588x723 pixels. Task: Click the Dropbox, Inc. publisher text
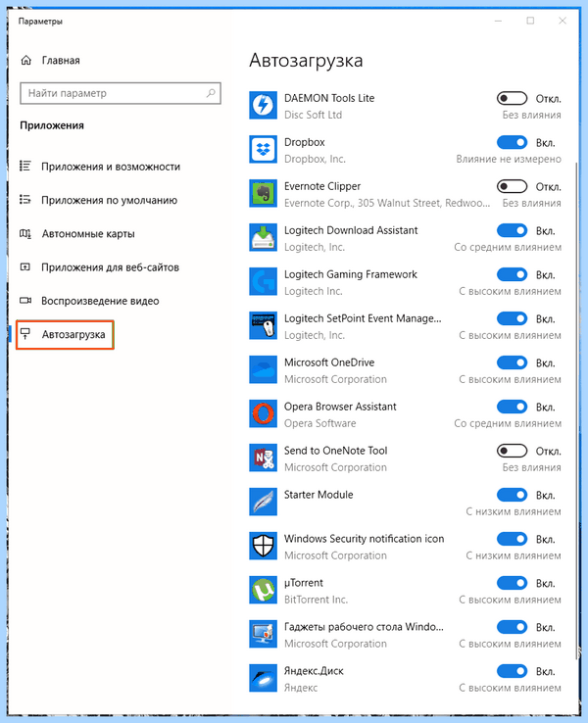[315, 159]
